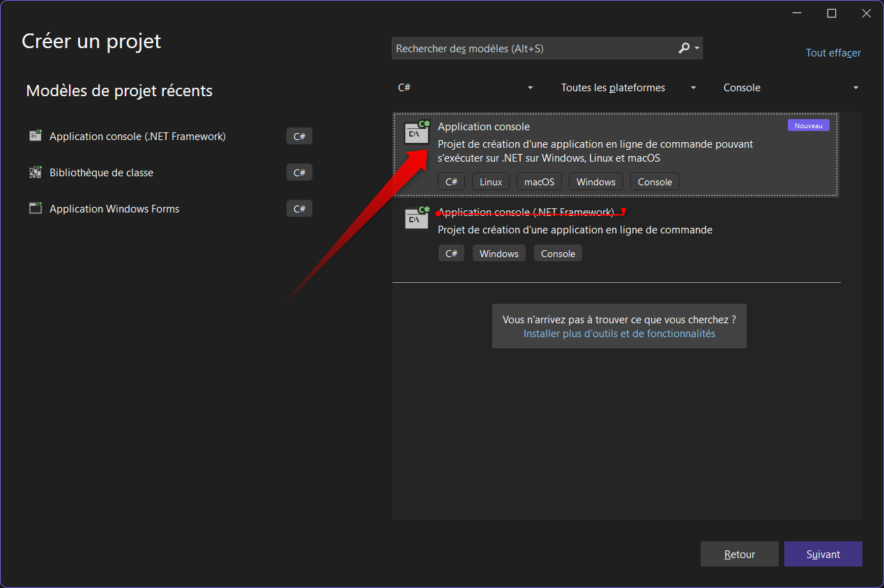Image resolution: width=884 pixels, height=588 pixels.
Task: Click the Suivant button
Action: pyautogui.click(x=823, y=555)
